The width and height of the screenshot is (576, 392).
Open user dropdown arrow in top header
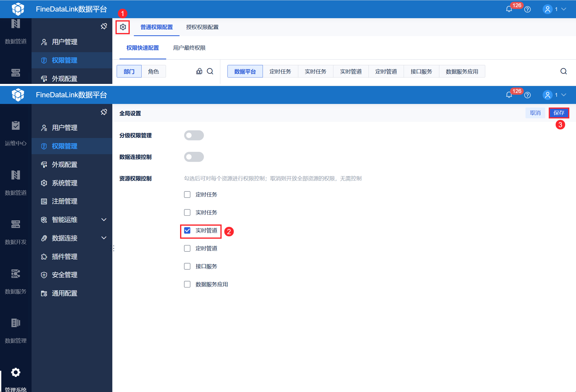(564, 9)
